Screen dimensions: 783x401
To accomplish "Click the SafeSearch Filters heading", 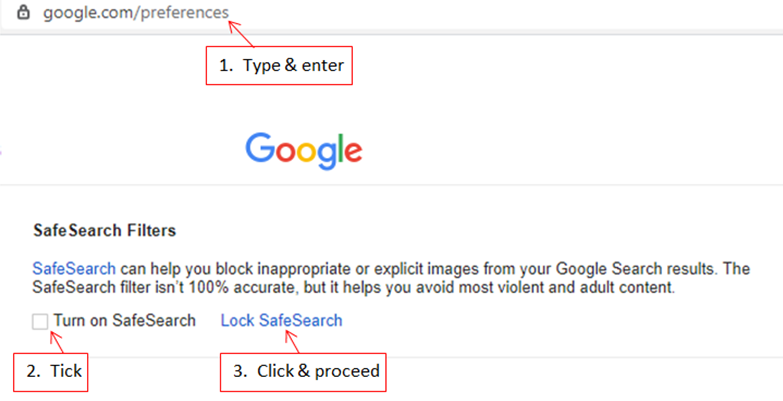I will (104, 230).
